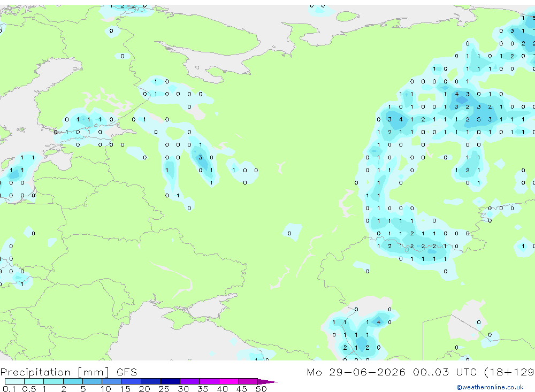Pick the legend color between 45 and 50
Image resolution: width=535 pixels, height=392 pixels.
tap(248, 381)
